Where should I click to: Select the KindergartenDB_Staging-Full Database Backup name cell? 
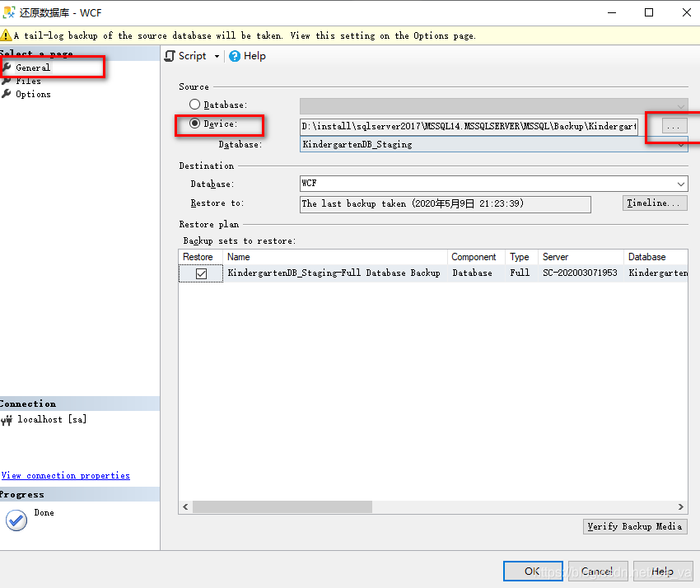[334, 273]
